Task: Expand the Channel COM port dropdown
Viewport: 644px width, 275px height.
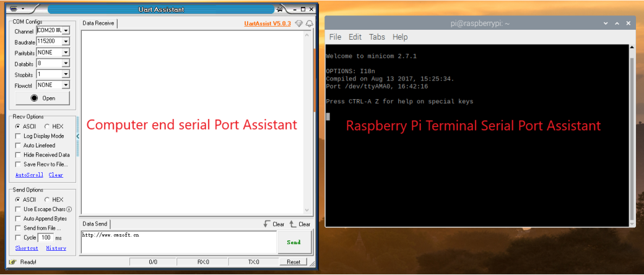Action: point(66,30)
